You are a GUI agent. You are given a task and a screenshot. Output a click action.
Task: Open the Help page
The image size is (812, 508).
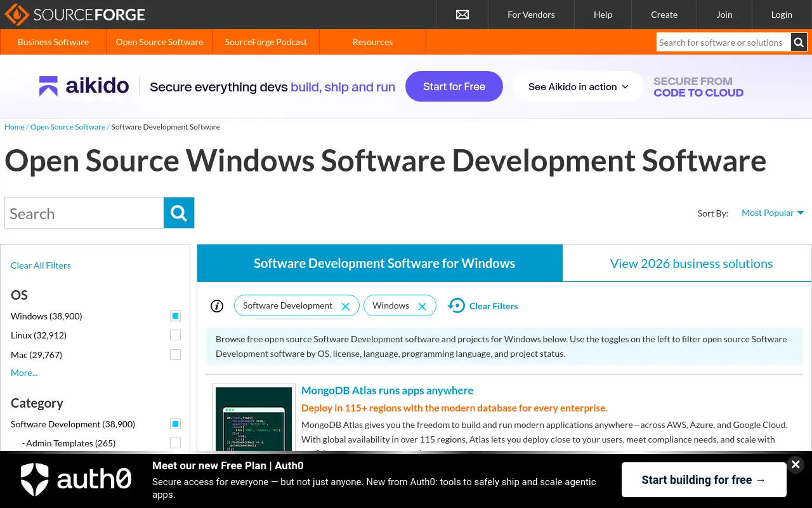pos(603,15)
